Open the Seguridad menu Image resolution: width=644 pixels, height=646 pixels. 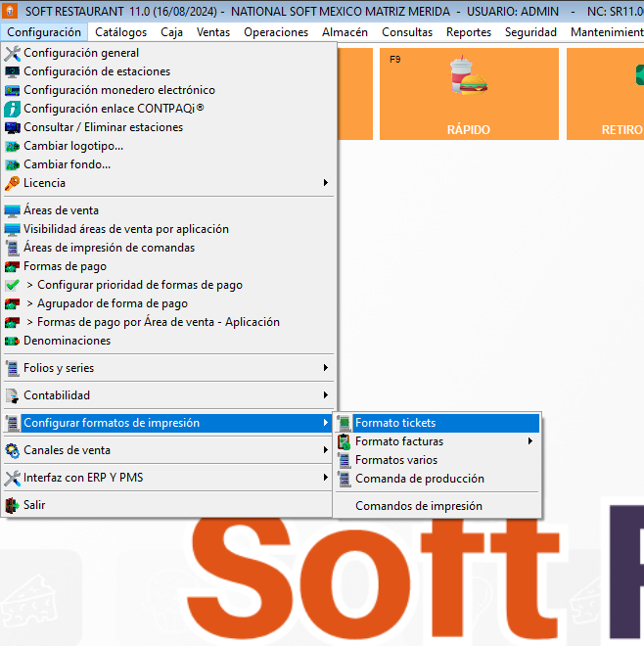click(530, 32)
